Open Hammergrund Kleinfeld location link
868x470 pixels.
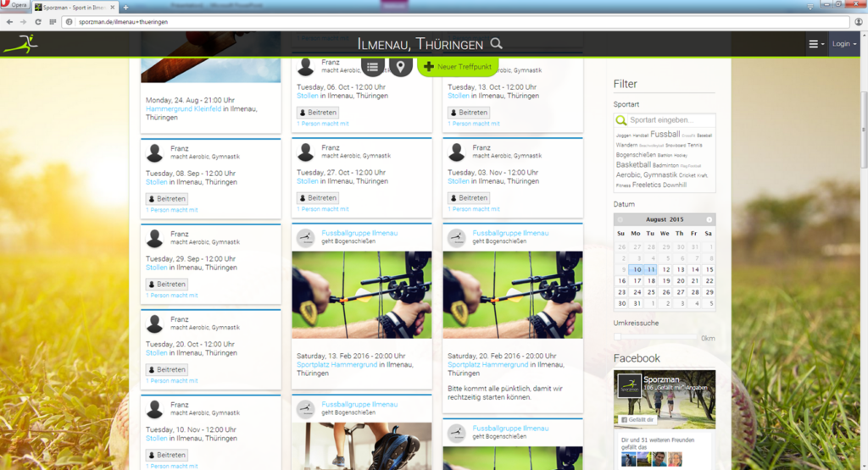pos(183,109)
